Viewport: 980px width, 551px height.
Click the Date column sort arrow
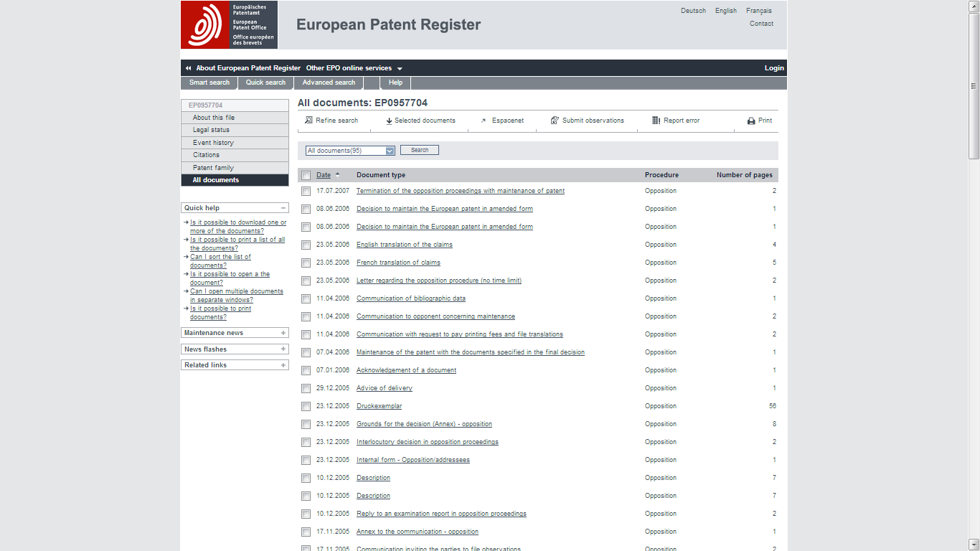coord(338,174)
